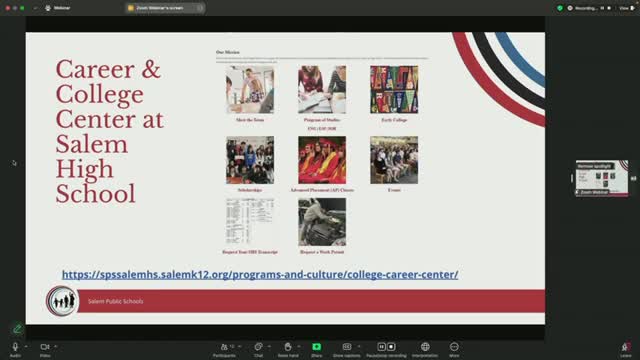
Task: Click the Request Your SHS Transcript caption
Action: pyautogui.click(x=250, y=252)
